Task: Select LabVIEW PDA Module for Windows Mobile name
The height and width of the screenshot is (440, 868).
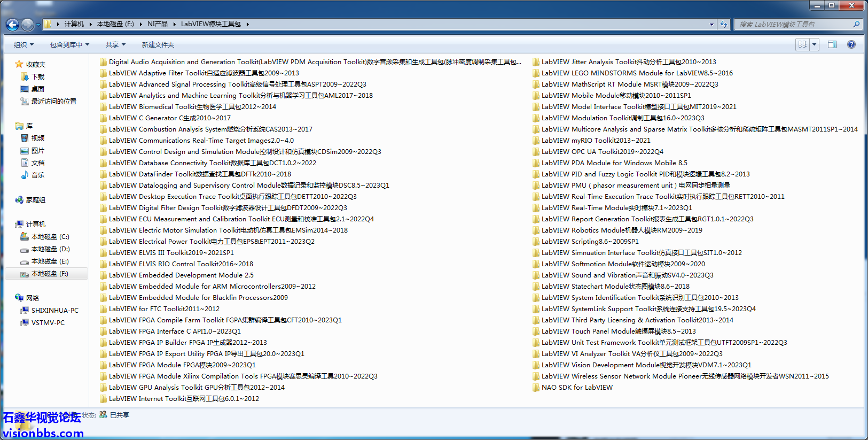Action: (614, 163)
